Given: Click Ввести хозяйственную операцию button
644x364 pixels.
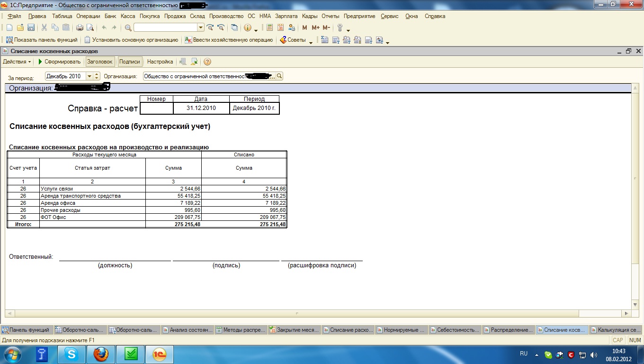Looking at the screenshot, I should click(x=229, y=40).
